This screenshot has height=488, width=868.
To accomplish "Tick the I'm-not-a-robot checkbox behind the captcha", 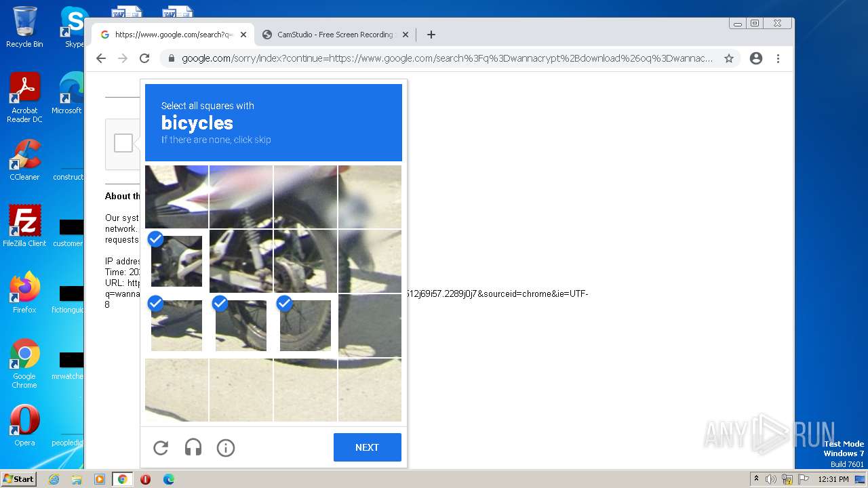I will click(x=123, y=143).
